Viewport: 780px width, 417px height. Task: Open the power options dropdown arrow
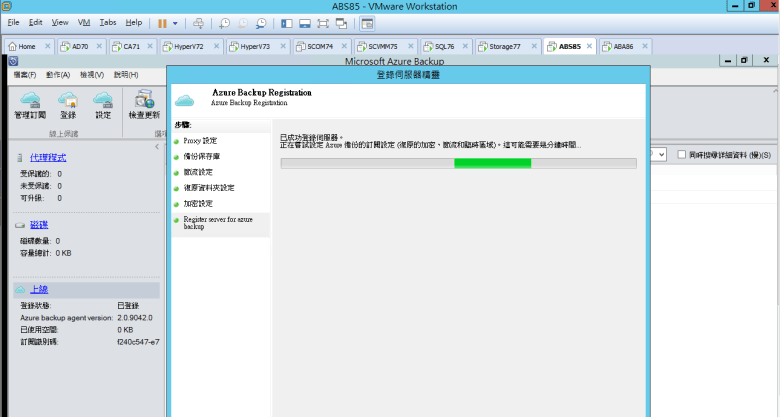tap(176, 22)
